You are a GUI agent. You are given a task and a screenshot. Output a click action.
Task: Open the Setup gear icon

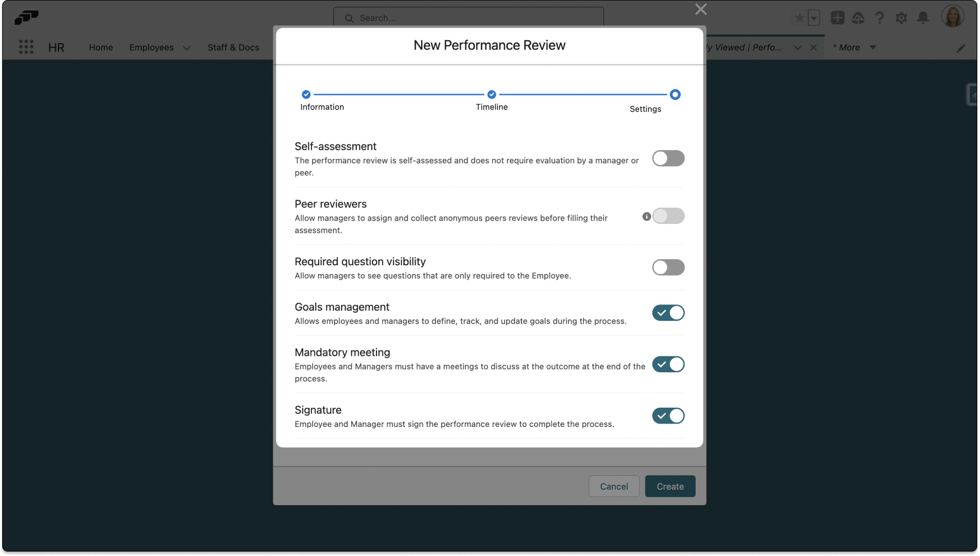pyautogui.click(x=902, y=17)
